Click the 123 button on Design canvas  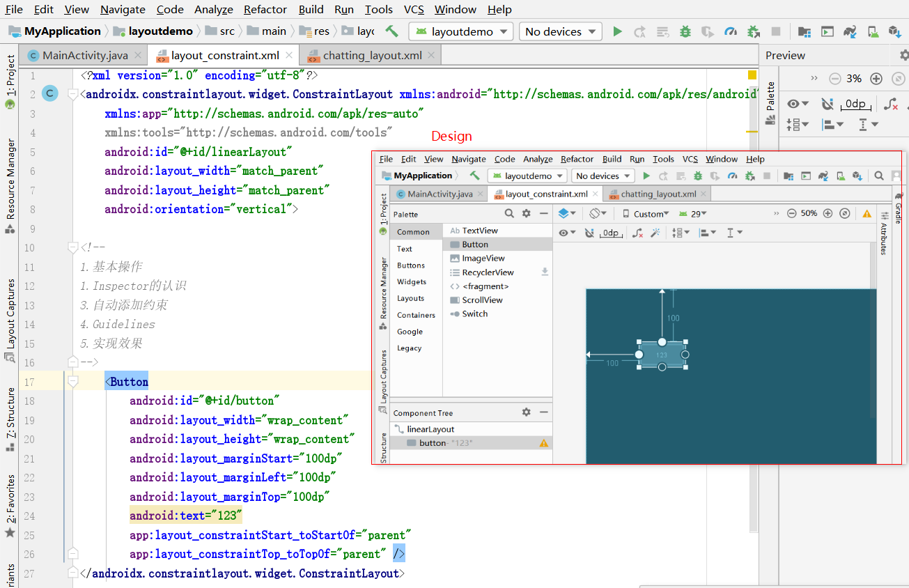click(662, 355)
